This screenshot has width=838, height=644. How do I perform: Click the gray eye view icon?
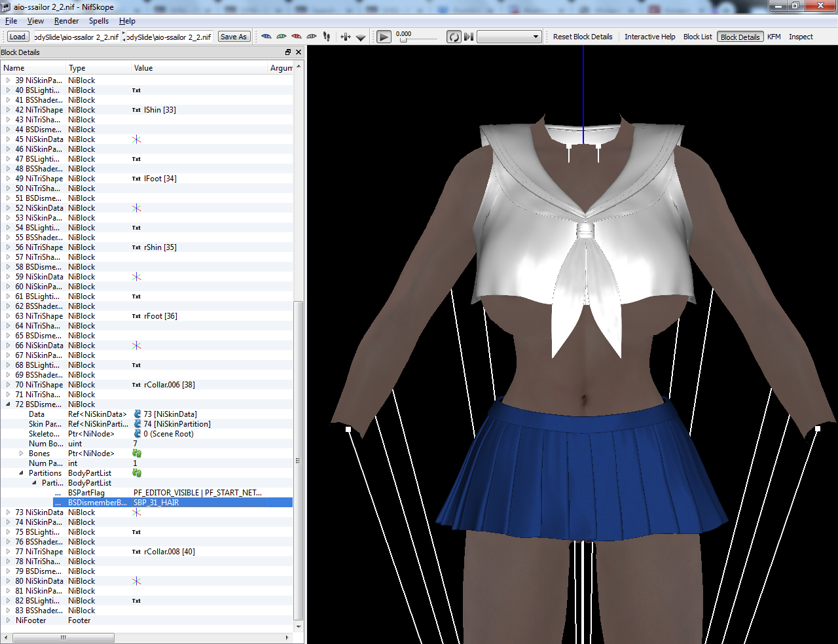[312, 37]
